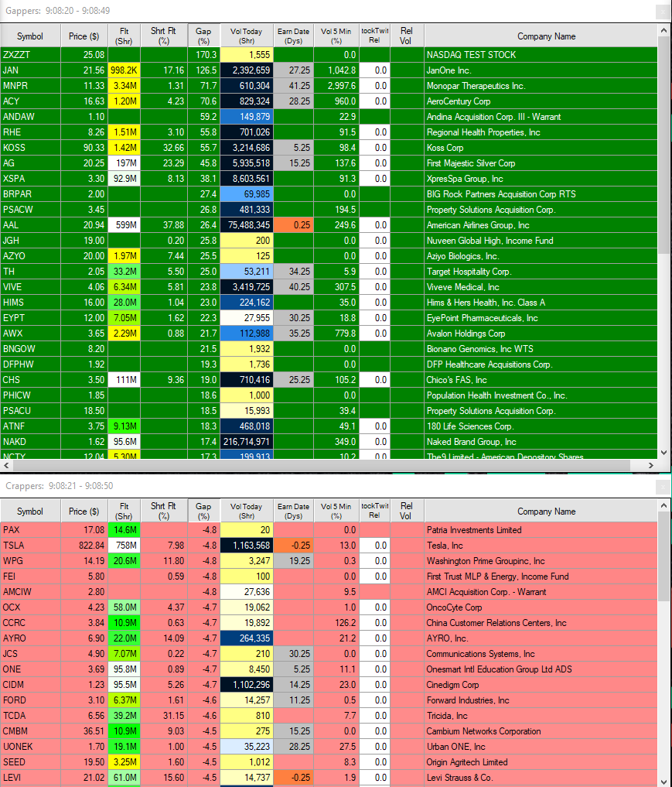Click XpresSpa Group, Inc name
Viewport: 672px width, 787px height.
click(x=465, y=179)
